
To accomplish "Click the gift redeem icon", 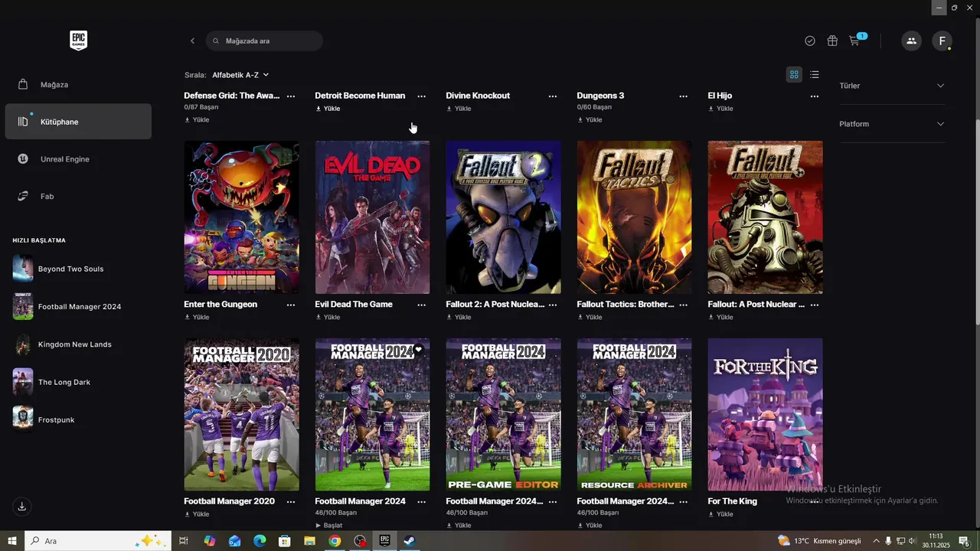I will pyautogui.click(x=832, y=41).
